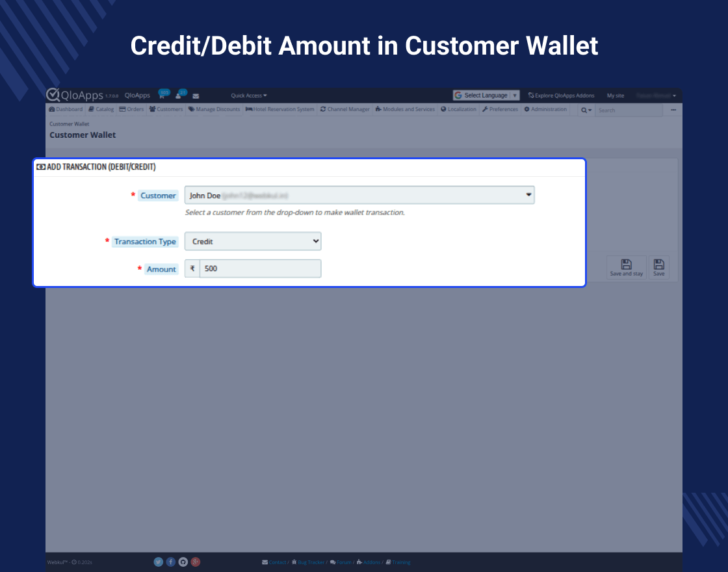Image resolution: width=728 pixels, height=572 pixels.
Task: Focus the top Search field
Action: [629, 110]
